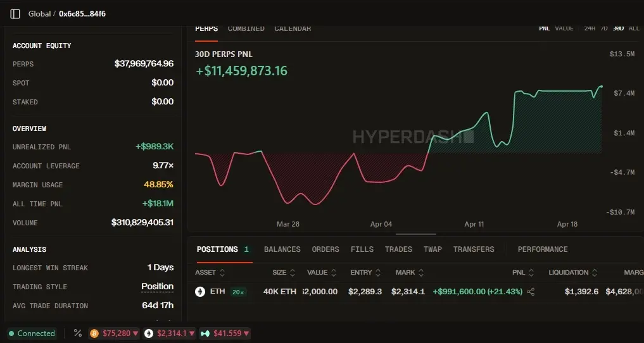Click the Ethereum icon in the status bar

tap(148, 334)
